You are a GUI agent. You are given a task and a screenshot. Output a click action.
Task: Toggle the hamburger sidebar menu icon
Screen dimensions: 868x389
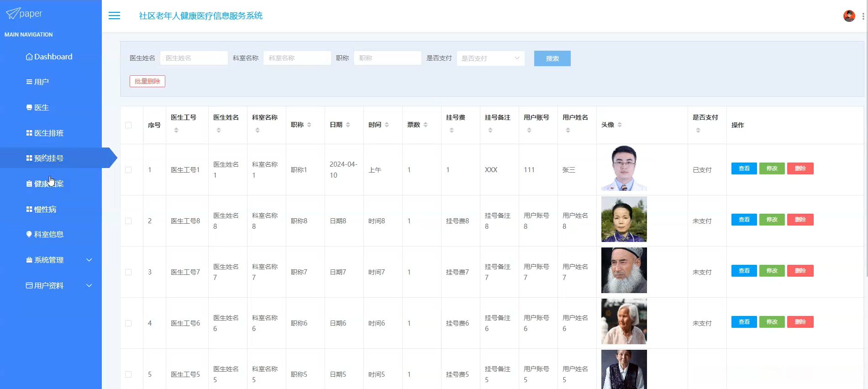tap(114, 16)
